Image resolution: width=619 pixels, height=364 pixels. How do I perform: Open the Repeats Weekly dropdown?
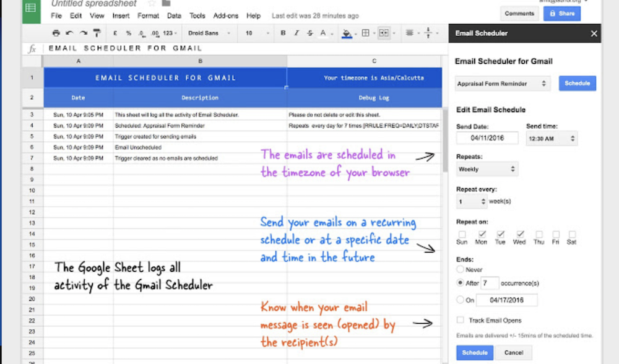(x=487, y=169)
